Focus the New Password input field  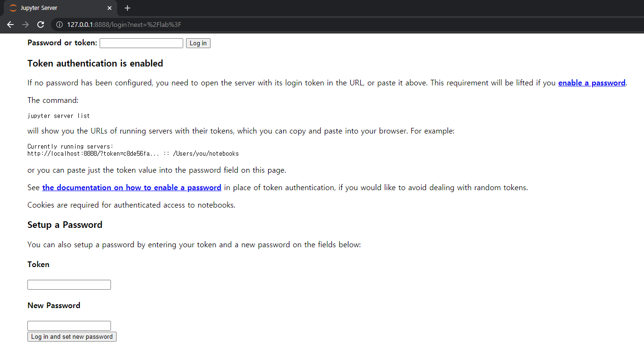[x=69, y=326]
